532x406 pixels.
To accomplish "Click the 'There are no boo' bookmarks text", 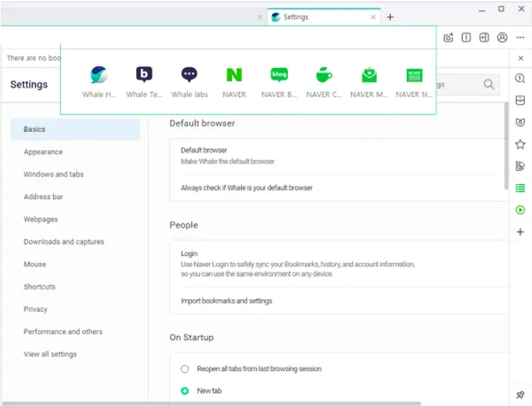I will point(33,58).
